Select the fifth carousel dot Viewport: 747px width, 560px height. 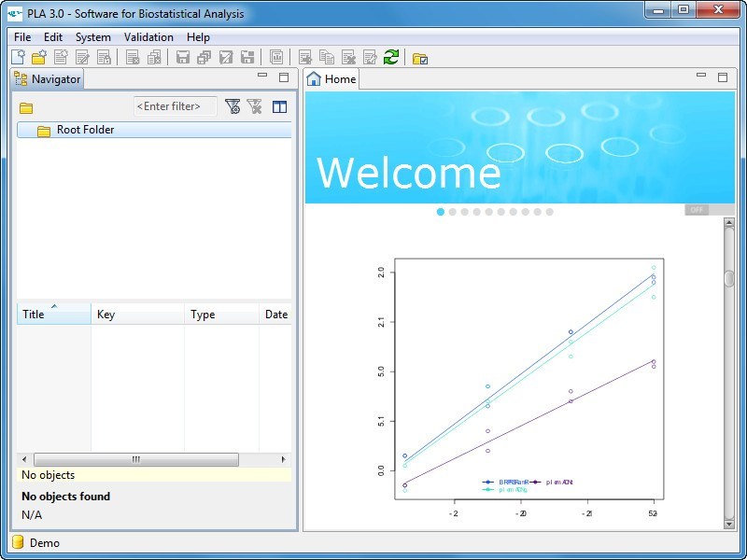point(488,212)
